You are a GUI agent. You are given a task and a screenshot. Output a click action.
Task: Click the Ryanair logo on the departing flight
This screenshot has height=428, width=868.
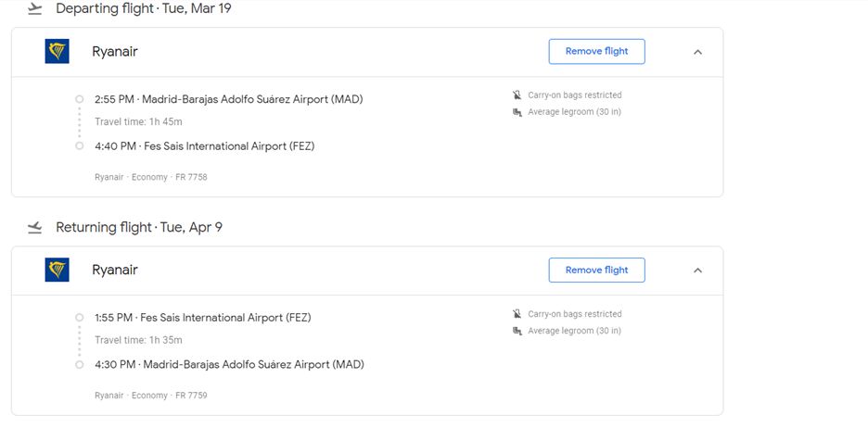click(x=57, y=52)
